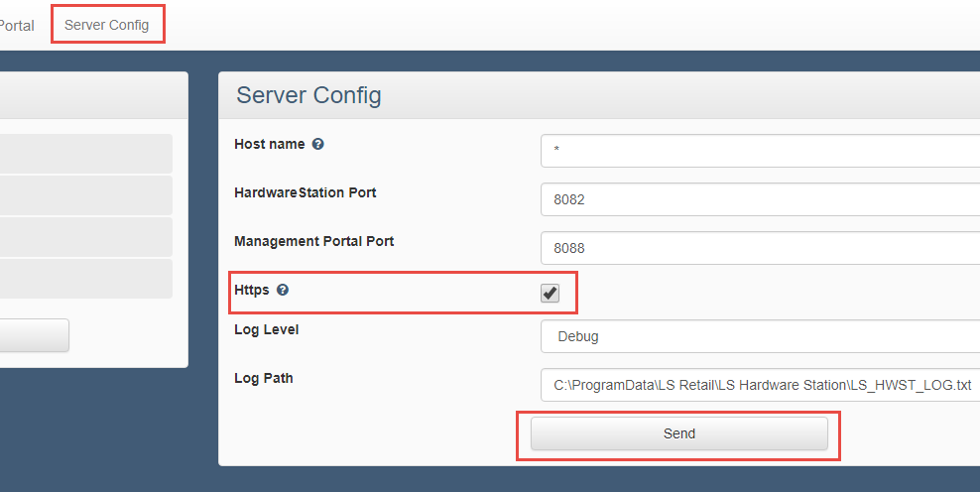Click the Server Config panel heading
The width and height of the screenshot is (980, 492).
(308, 95)
